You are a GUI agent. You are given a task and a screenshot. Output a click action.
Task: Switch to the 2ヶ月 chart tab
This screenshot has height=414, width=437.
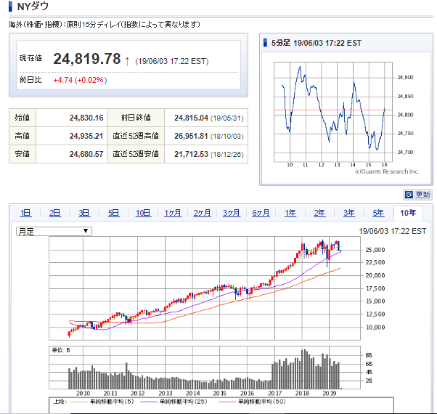(202, 213)
